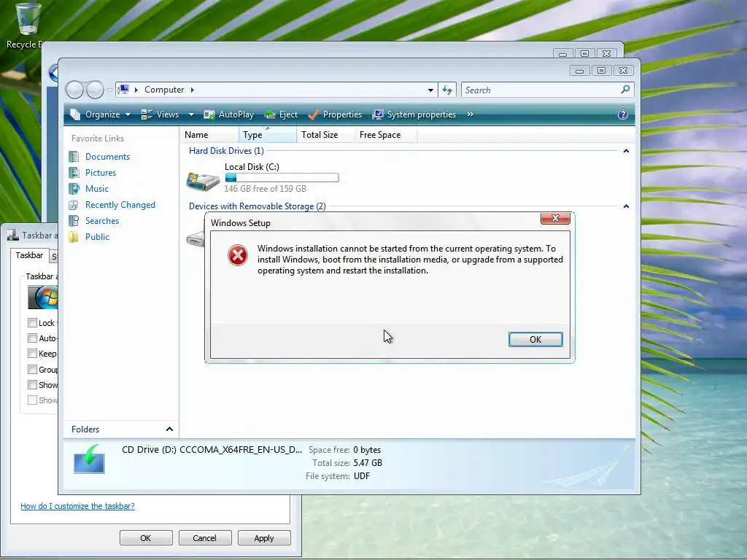Toggle Keep the taskbar on top checkbox

[x=32, y=354]
